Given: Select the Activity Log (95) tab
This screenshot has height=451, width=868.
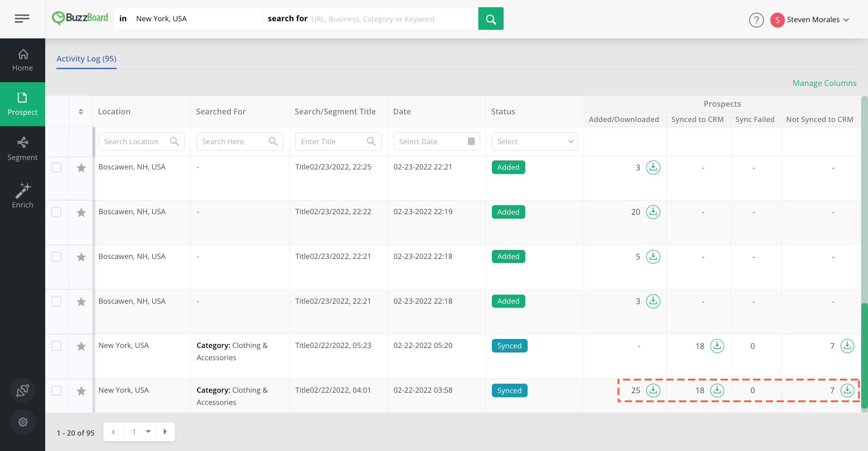Looking at the screenshot, I should click(x=86, y=59).
